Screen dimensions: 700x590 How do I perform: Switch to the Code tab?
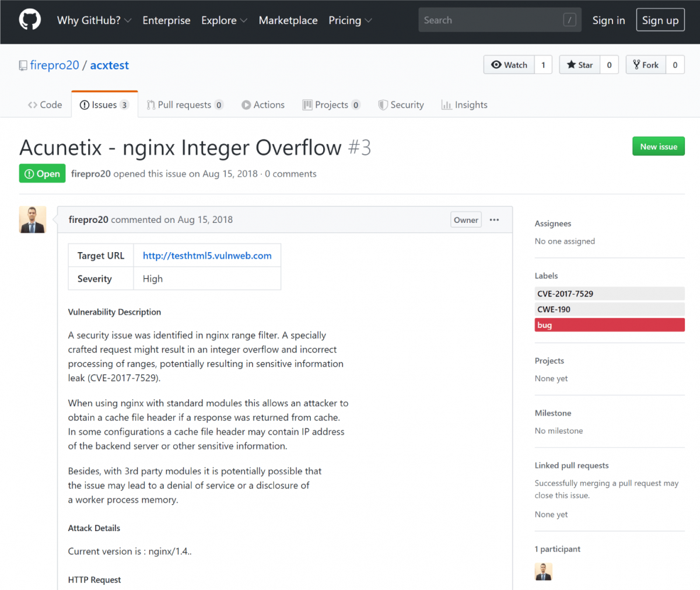point(45,105)
